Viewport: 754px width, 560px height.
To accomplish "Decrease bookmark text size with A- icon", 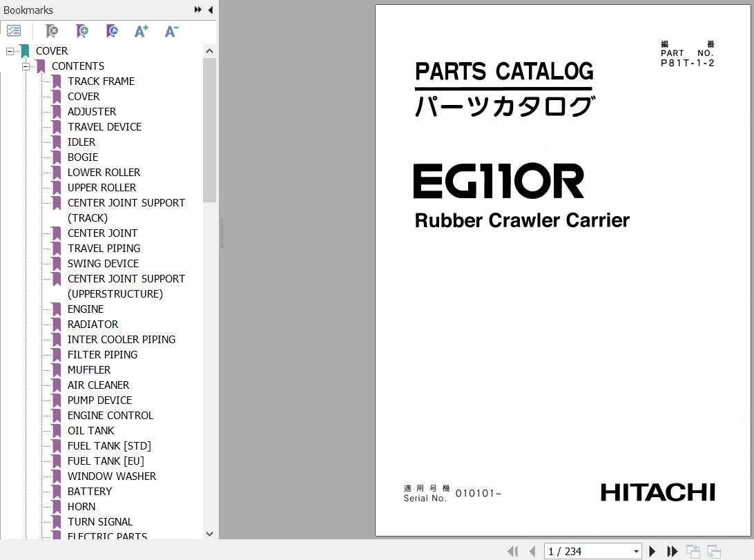I will [171, 31].
